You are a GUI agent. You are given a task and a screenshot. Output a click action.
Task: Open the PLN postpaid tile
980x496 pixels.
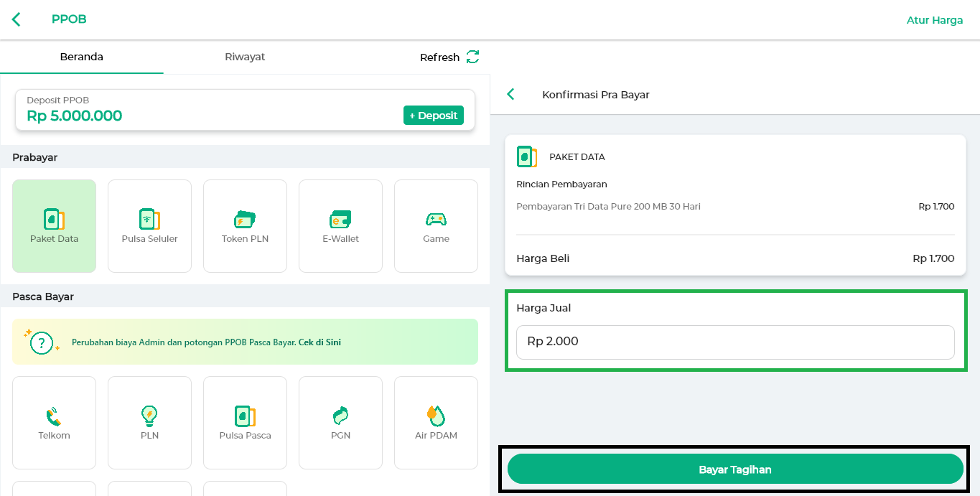coord(149,423)
